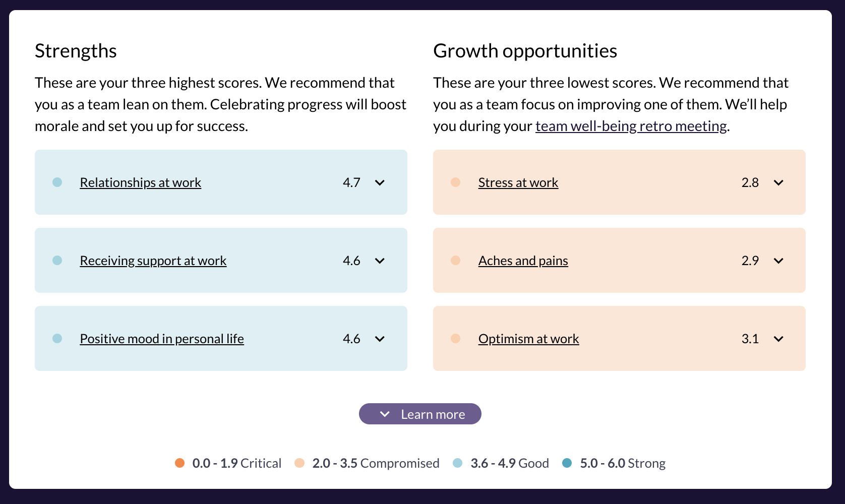Expand the Relationships at work chevron
This screenshot has height=504, width=845.
tap(380, 182)
